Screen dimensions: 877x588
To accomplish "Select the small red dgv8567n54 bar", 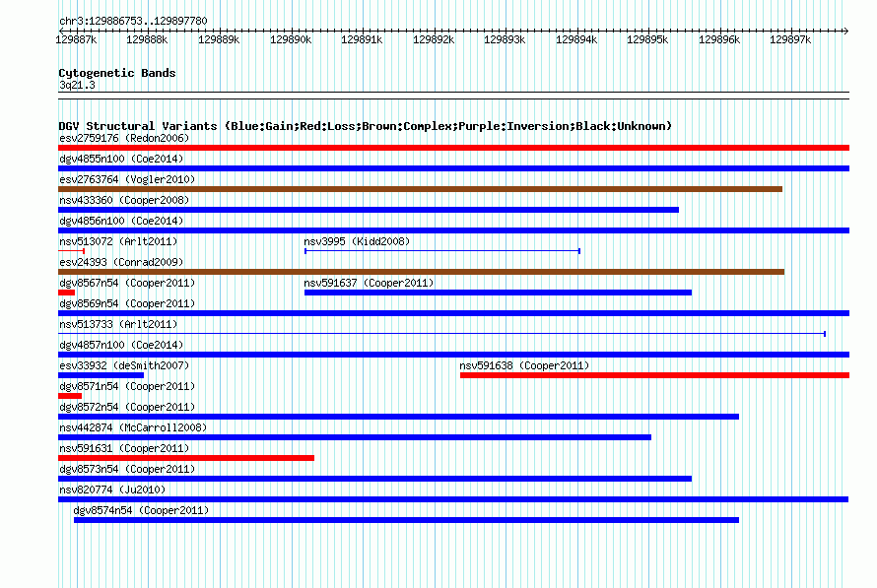I will (x=67, y=293).
